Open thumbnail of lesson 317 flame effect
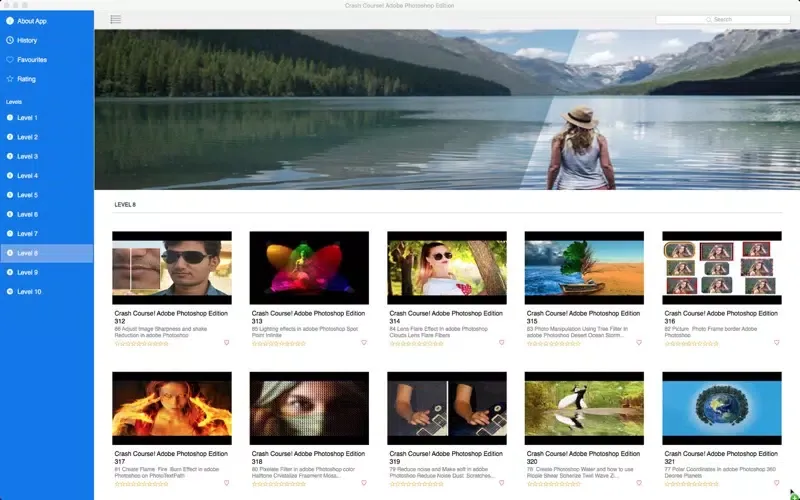800x500 pixels. pyautogui.click(x=172, y=408)
